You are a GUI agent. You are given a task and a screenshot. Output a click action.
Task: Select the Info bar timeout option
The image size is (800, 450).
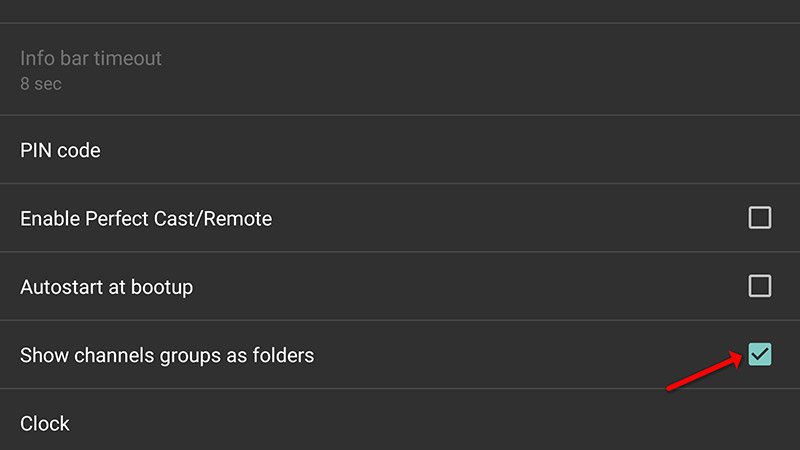91,58
